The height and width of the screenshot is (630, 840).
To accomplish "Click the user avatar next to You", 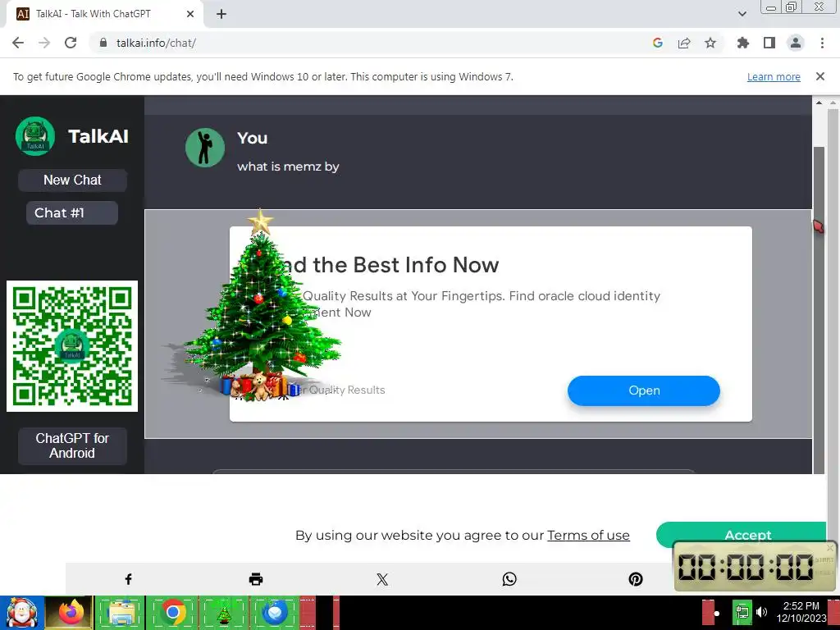I will point(205,148).
